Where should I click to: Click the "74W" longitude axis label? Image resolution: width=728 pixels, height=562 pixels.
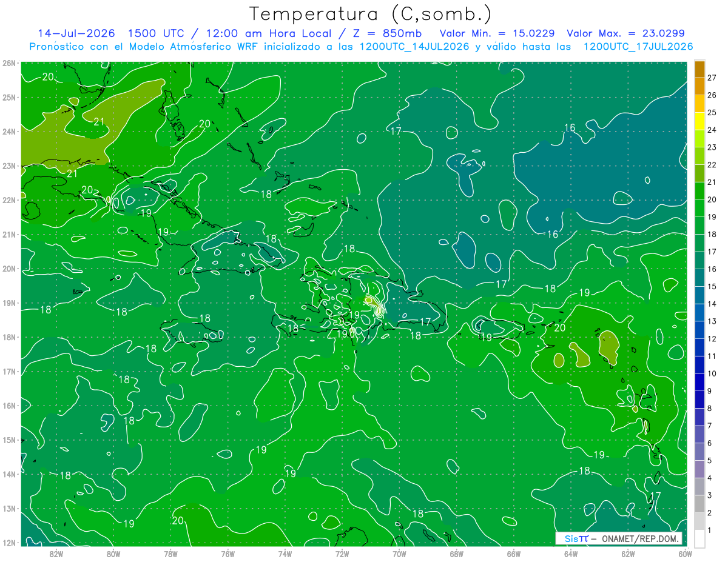click(x=285, y=553)
